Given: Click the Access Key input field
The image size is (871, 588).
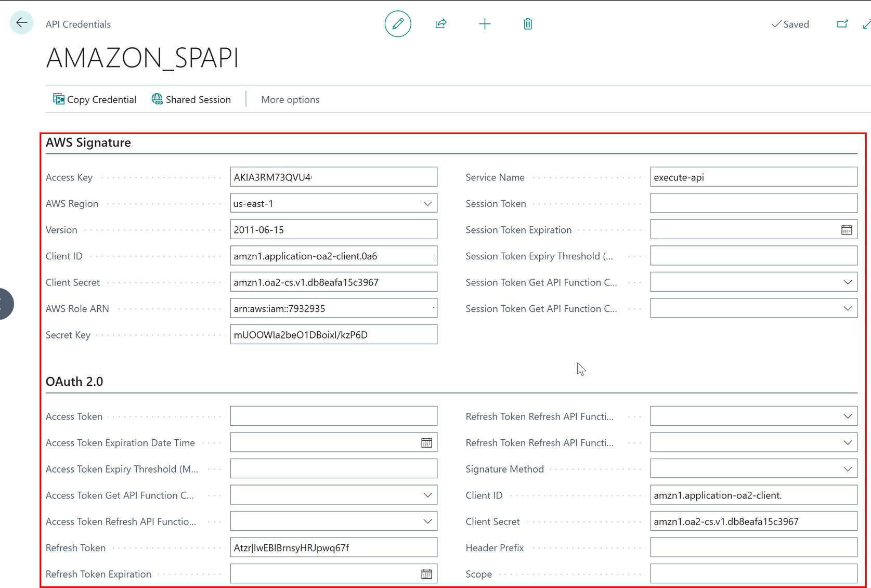Looking at the screenshot, I should pyautogui.click(x=334, y=177).
